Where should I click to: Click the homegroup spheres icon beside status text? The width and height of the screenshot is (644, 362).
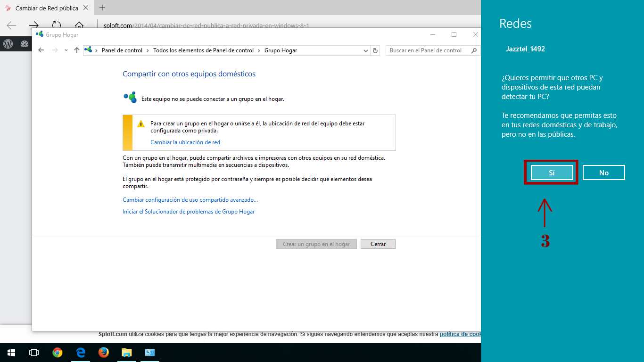pos(130,97)
